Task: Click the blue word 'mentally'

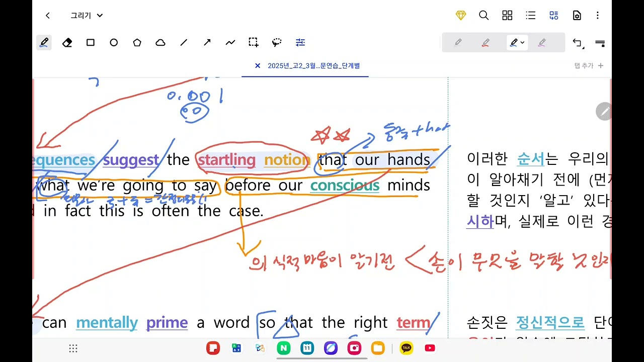Action: tap(107, 323)
